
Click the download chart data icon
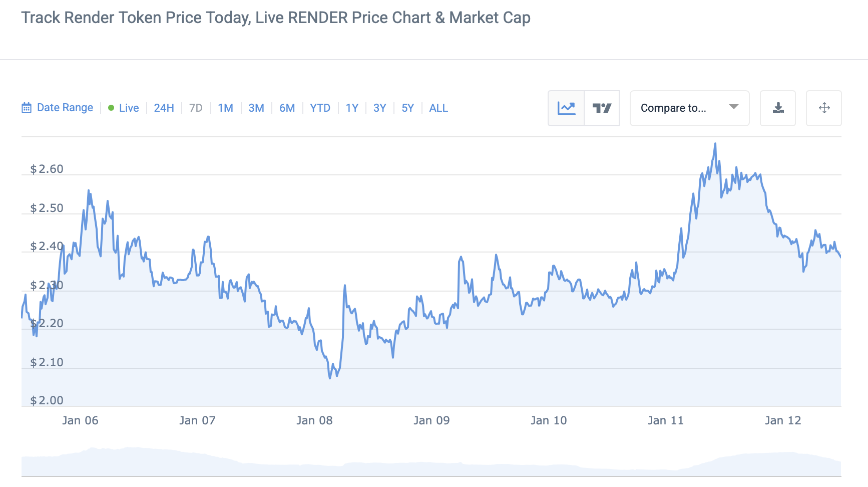[x=778, y=108]
